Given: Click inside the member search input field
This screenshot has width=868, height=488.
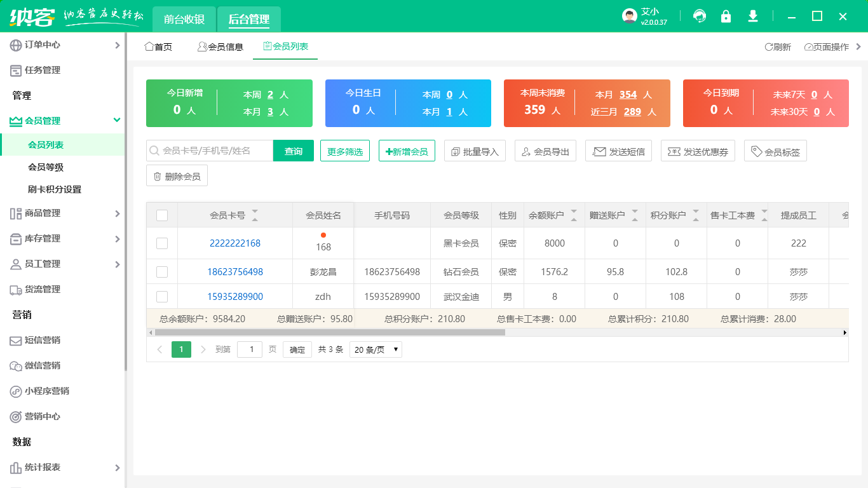Looking at the screenshot, I should pos(210,151).
